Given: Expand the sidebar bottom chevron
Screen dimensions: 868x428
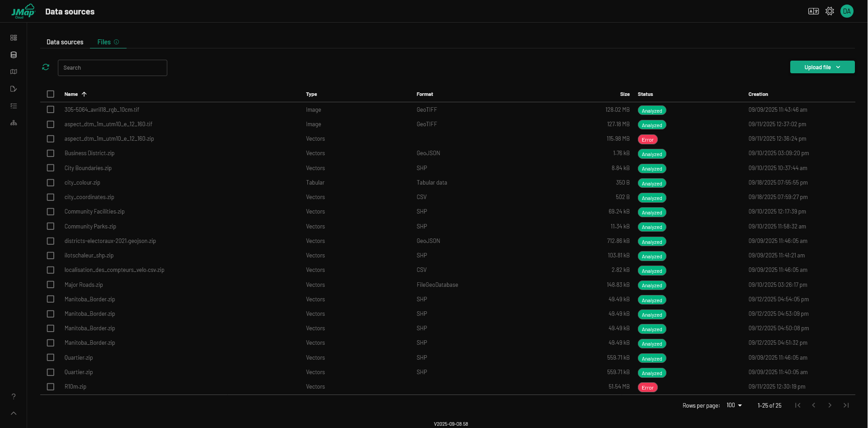Looking at the screenshot, I should pyautogui.click(x=14, y=413).
